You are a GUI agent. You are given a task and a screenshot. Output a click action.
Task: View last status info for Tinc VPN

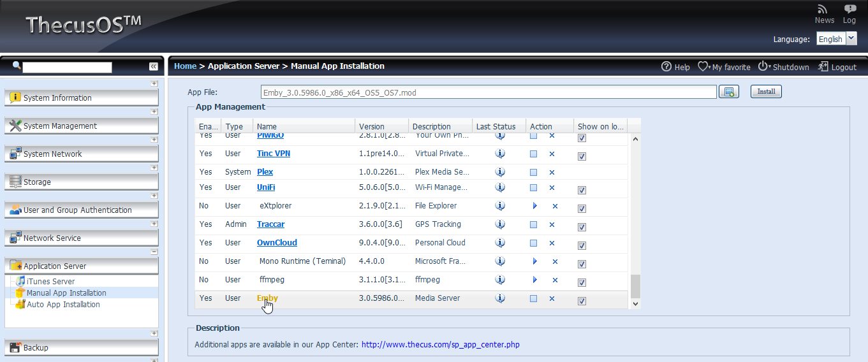[500, 154]
